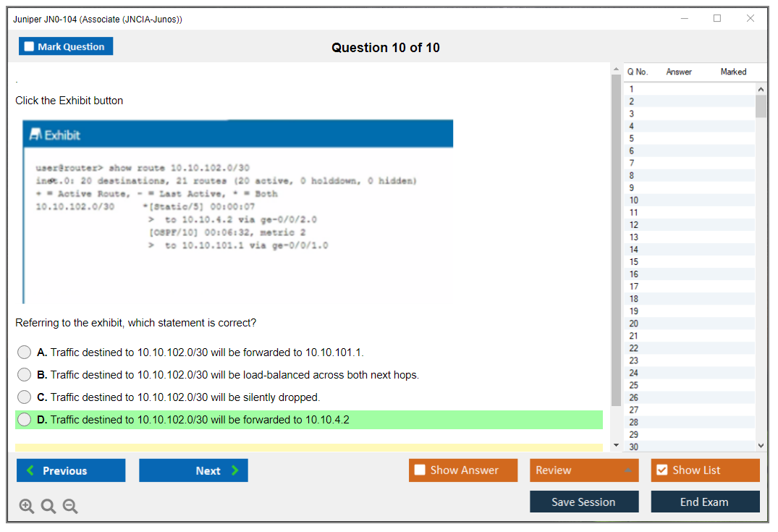
Task: Select answer C silently dropped option
Action: (25, 397)
